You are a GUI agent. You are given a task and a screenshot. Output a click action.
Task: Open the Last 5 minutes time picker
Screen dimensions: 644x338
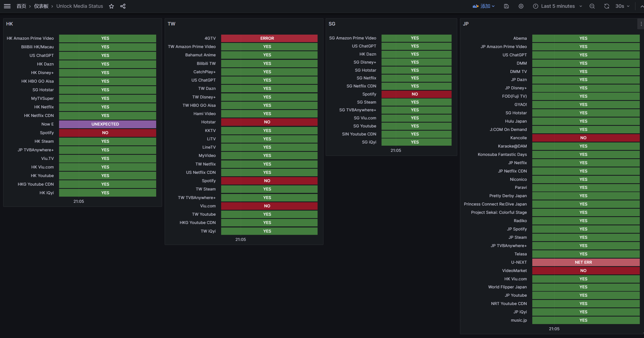558,6
